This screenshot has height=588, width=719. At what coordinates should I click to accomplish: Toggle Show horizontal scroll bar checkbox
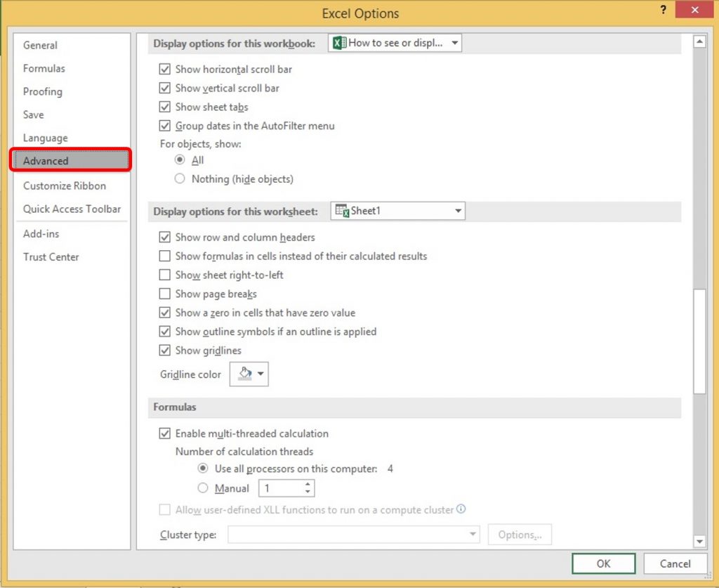click(x=164, y=70)
